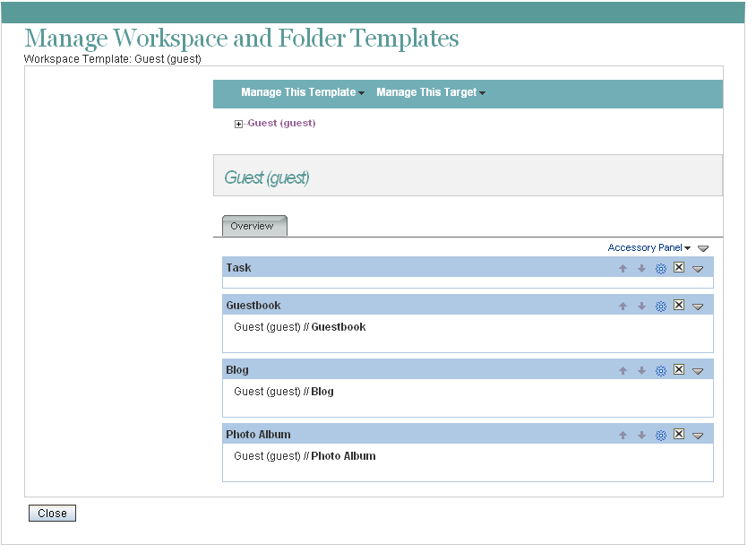
Task: Collapse the Photo Album panel with its chevron
Action: (x=698, y=435)
